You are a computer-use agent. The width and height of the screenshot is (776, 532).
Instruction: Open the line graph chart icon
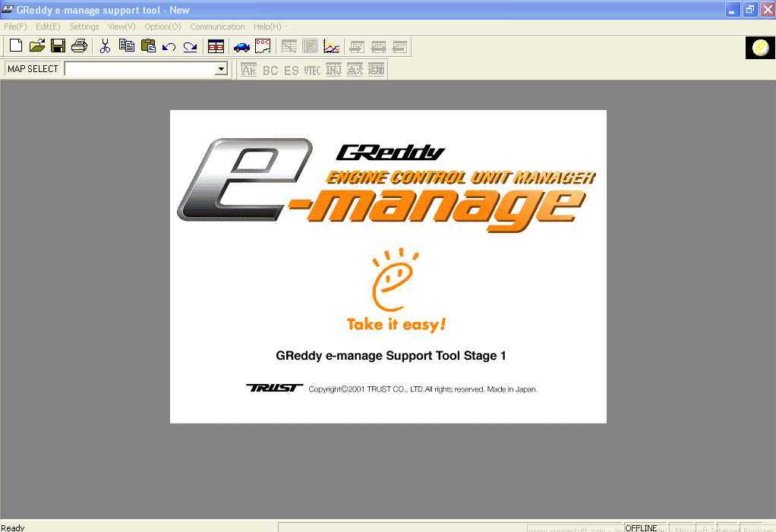tap(332, 46)
